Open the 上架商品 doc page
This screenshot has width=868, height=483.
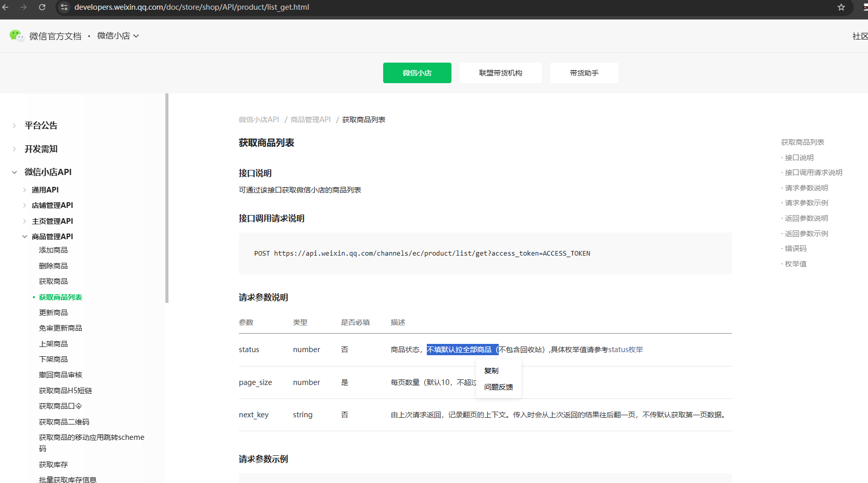[53, 344]
